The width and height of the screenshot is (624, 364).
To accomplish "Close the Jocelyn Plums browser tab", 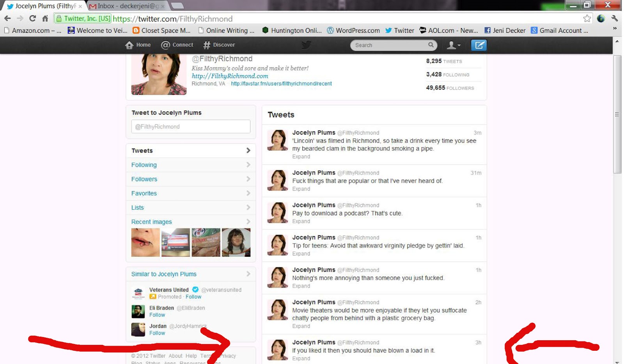I will 80,6.
